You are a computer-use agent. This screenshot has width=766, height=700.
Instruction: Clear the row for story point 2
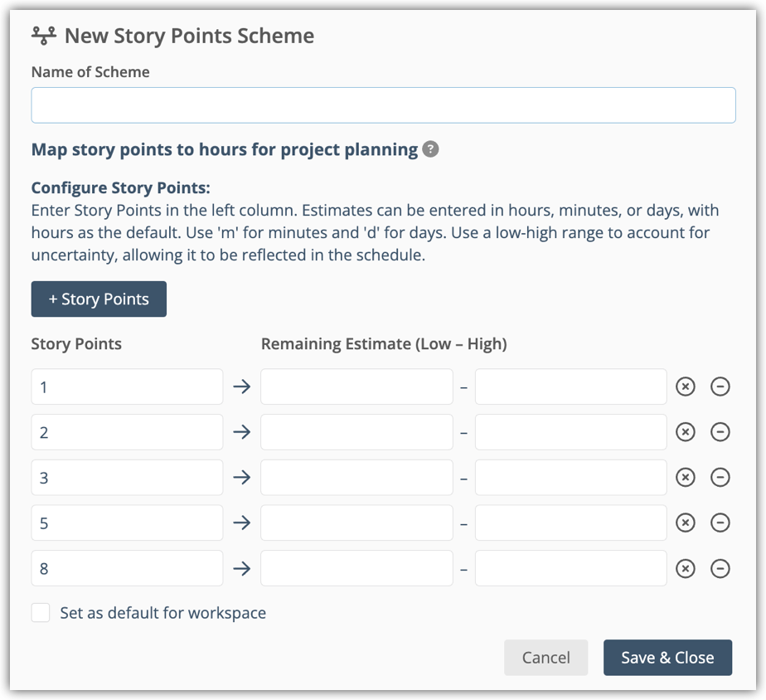pos(686,432)
